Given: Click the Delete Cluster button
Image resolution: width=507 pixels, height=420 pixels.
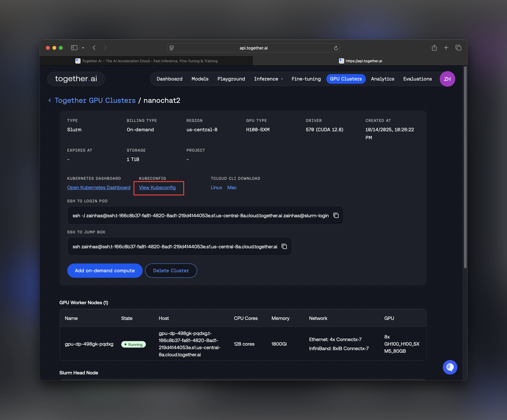Looking at the screenshot, I should [x=171, y=271].
